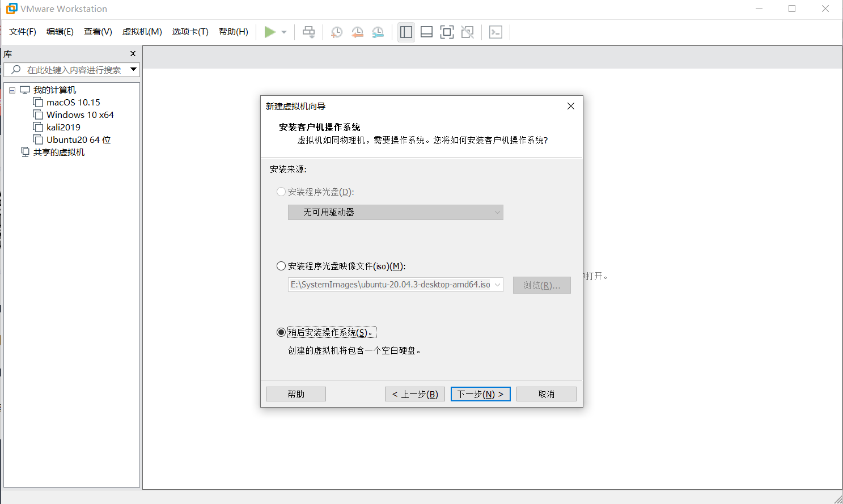843x504 pixels.
Task: Click the Unity mode toolbar icon
Action: pyautogui.click(x=468, y=32)
